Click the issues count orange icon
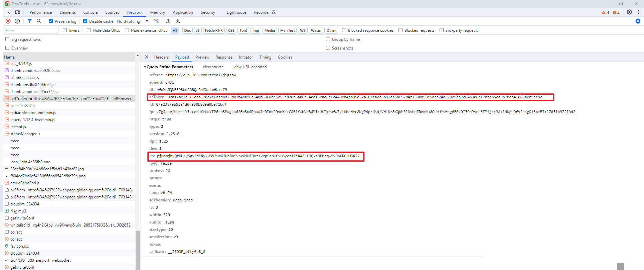Viewport: 644px width, 270px height. pos(615,13)
